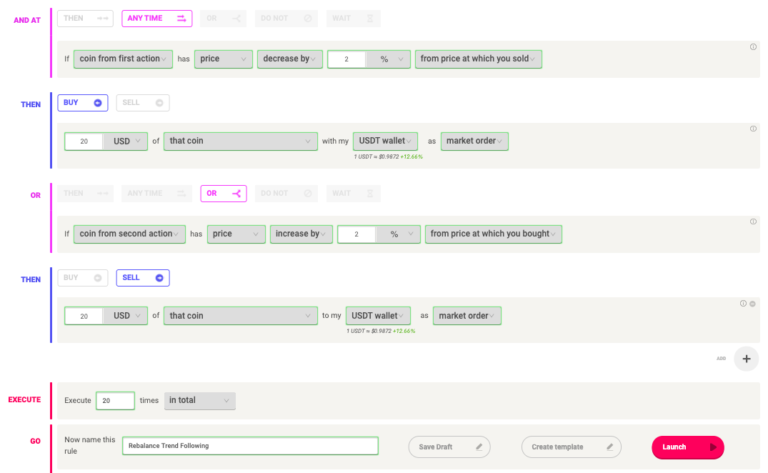Open price dropdown in second condition

[x=236, y=235]
